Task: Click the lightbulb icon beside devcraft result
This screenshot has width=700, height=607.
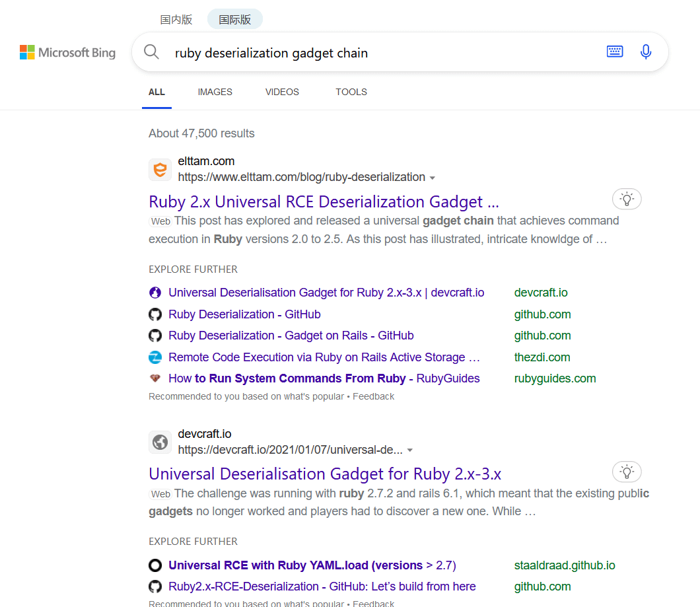Action: 627,471
